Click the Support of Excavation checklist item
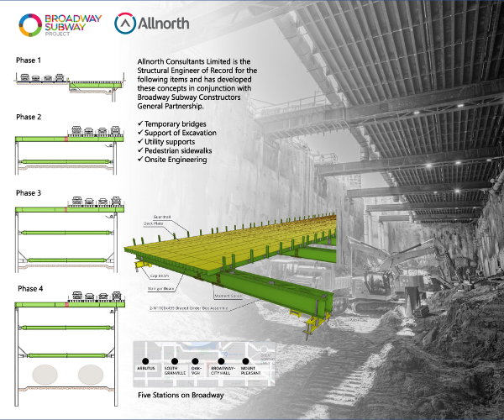Image resolution: width=504 pixels, height=420 pixels. (176, 133)
